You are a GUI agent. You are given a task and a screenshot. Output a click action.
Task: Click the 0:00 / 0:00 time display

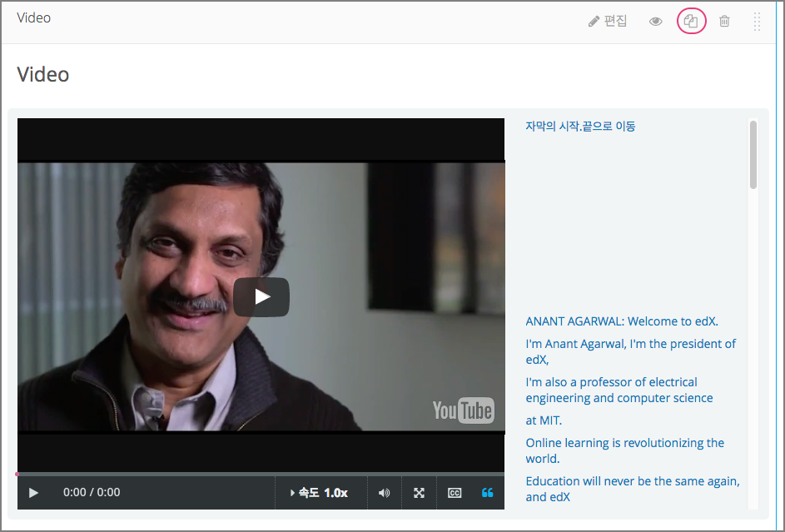tap(92, 493)
